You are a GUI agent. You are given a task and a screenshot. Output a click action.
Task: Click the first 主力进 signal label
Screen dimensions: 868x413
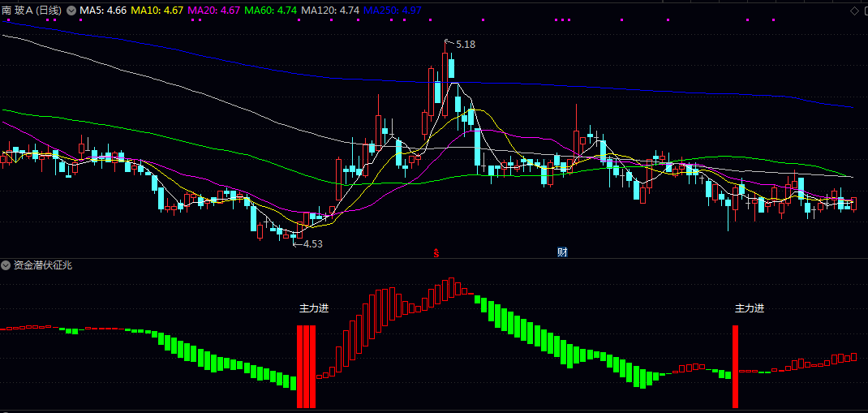tap(314, 308)
